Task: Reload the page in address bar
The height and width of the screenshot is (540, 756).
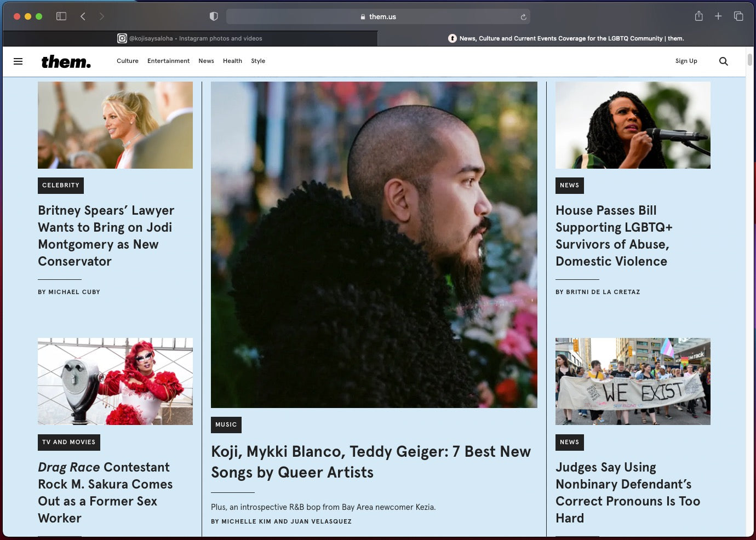Action: [x=523, y=17]
